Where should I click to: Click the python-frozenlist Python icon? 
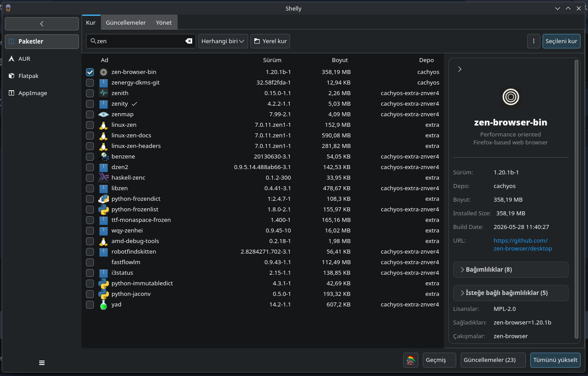click(x=104, y=209)
